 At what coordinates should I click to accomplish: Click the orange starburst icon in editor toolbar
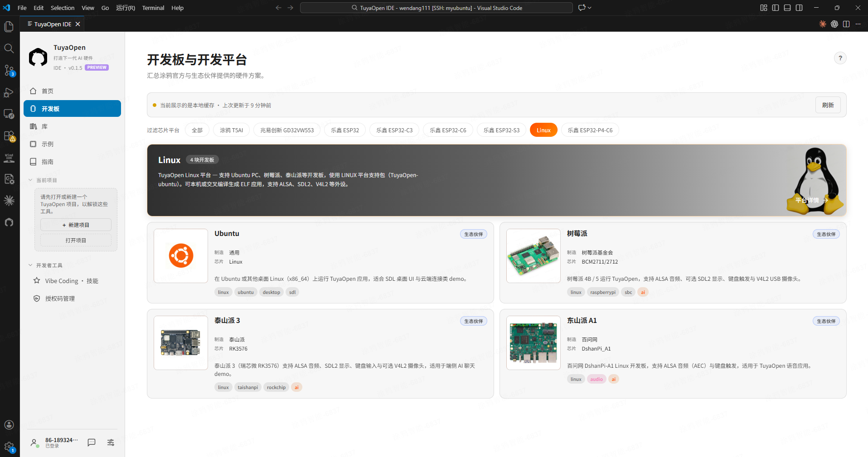[823, 24]
